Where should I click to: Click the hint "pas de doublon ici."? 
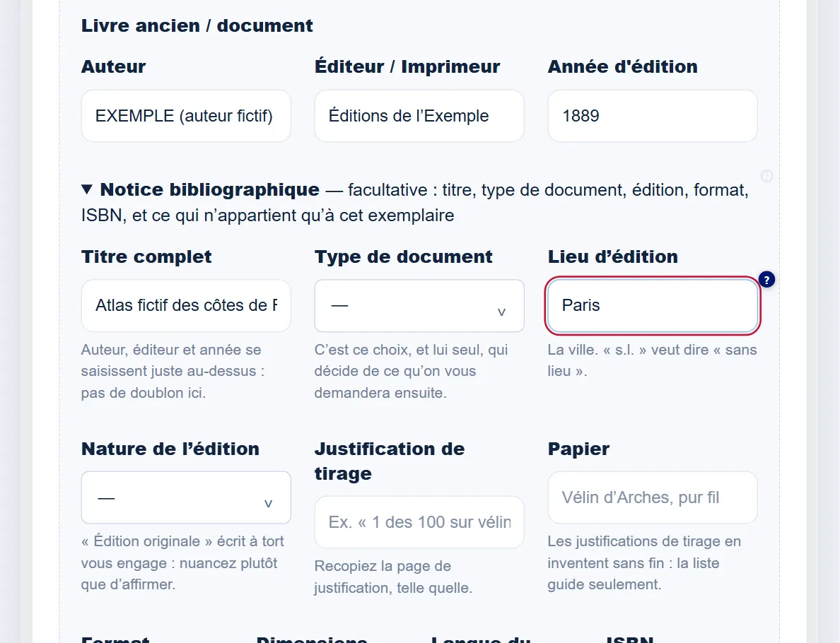[x=143, y=393]
